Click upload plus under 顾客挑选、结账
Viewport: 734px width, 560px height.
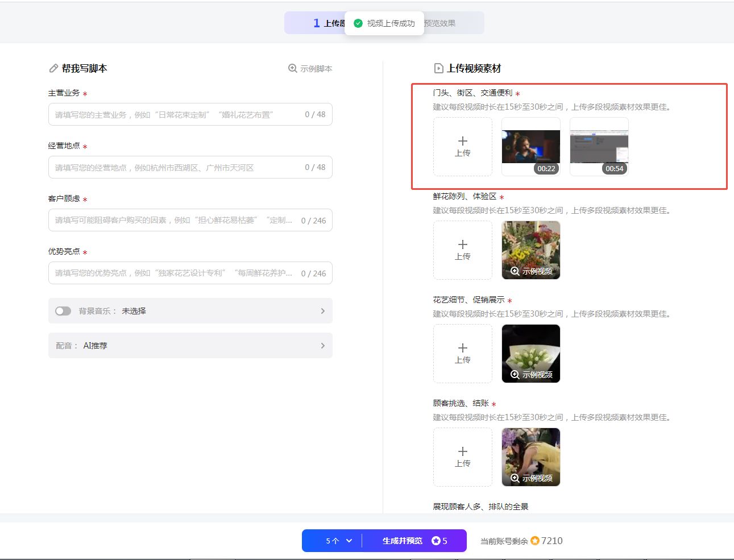pos(463,457)
